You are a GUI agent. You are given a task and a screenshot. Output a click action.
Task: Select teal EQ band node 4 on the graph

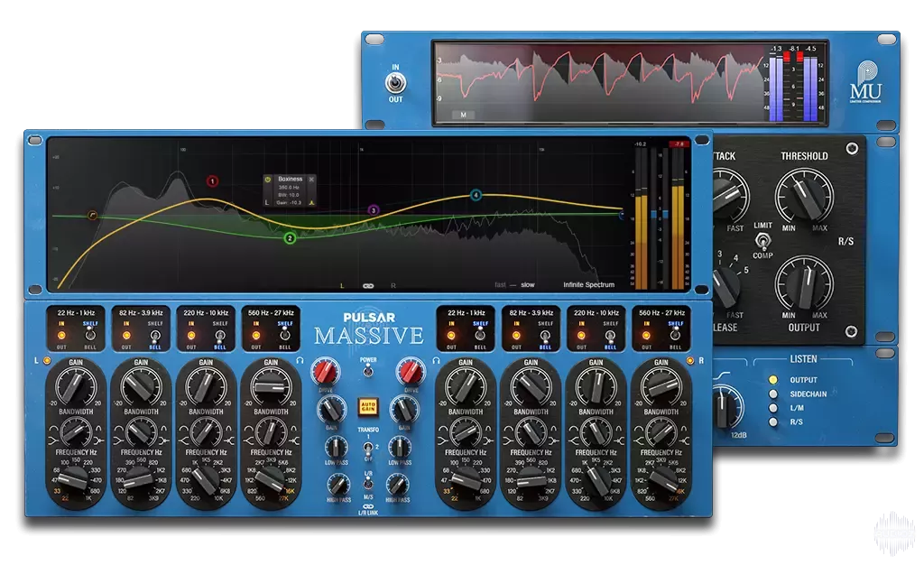tap(476, 195)
